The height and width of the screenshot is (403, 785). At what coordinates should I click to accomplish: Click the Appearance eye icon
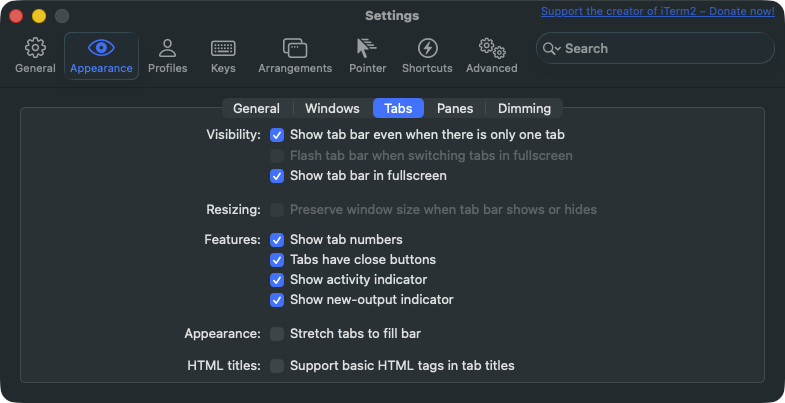(101, 48)
